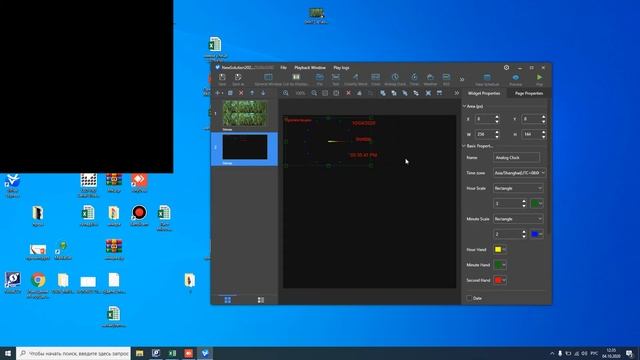
Task: Click the Save as toolbar icon
Action: point(238,79)
